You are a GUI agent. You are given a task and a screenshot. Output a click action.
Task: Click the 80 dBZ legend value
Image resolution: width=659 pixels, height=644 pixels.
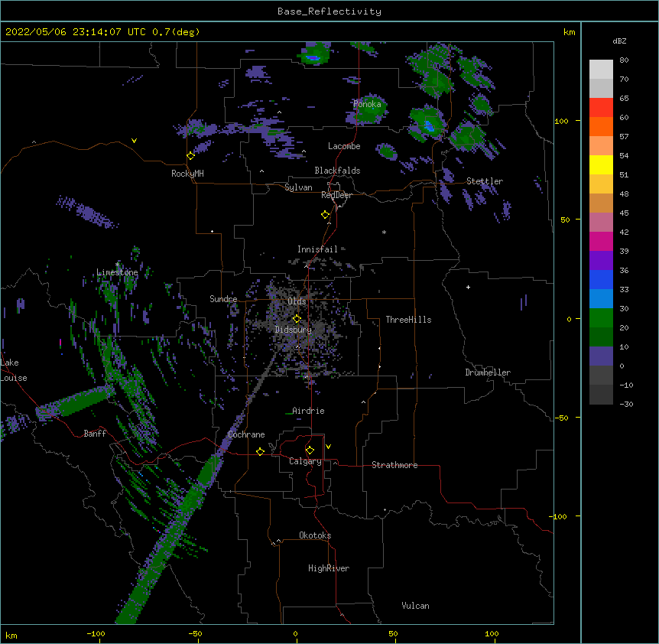pyautogui.click(x=624, y=60)
